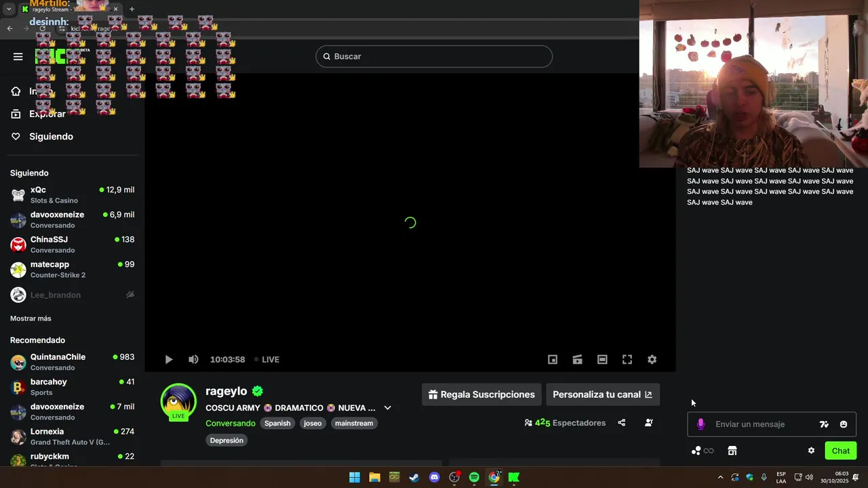The width and height of the screenshot is (868, 488).
Task: Mute the player volume
Action: point(193,360)
